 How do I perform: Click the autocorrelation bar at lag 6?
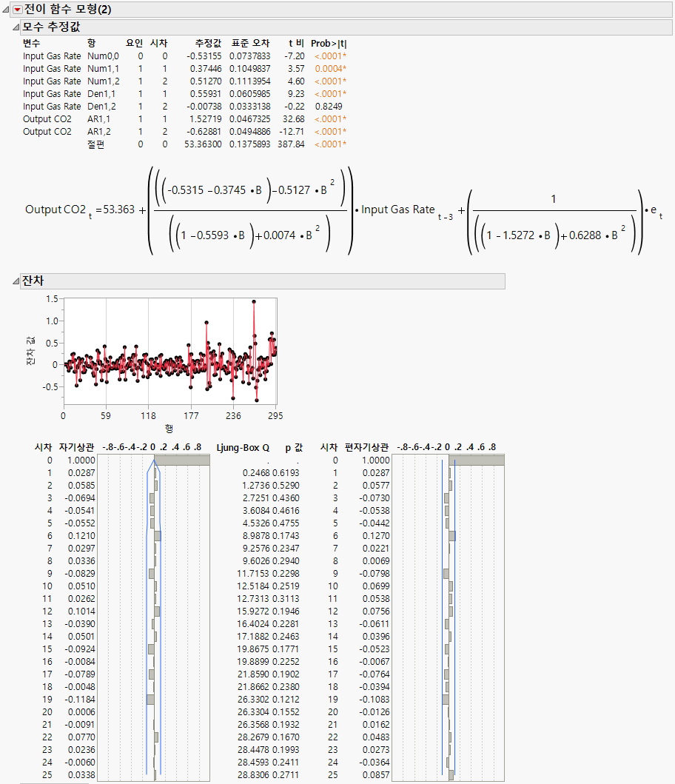[x=159, y=535]
